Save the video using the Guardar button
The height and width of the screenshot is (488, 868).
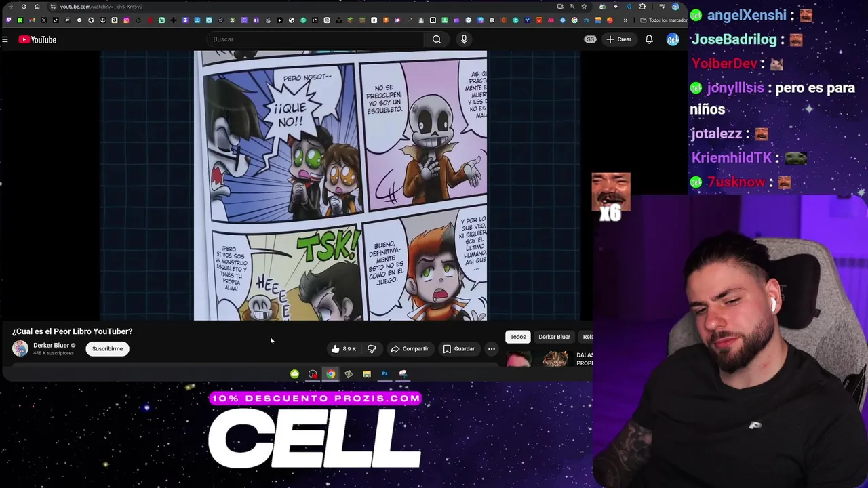click(x=459, y=349)
